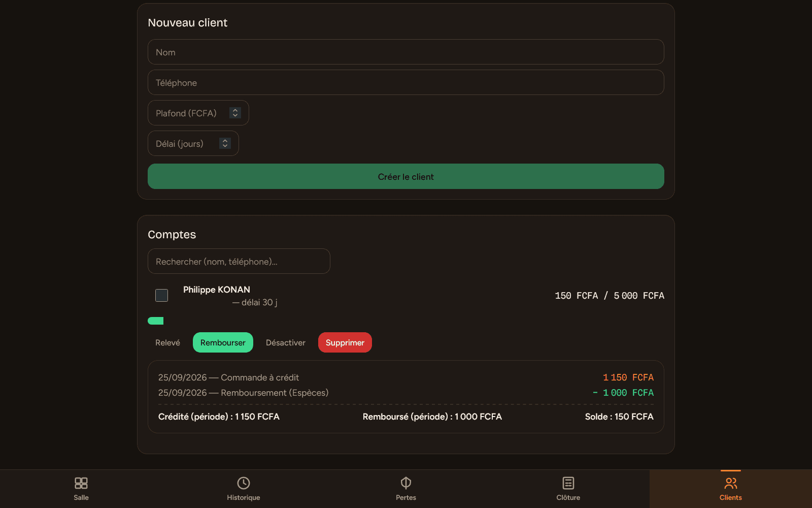Click the Désactiver button

pos(286,342)
